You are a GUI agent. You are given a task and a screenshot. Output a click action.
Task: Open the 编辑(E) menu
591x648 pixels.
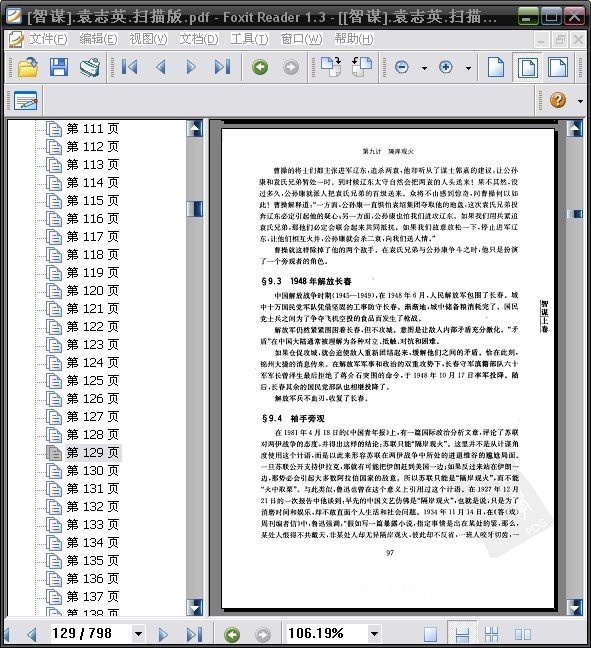coord(98,39)
